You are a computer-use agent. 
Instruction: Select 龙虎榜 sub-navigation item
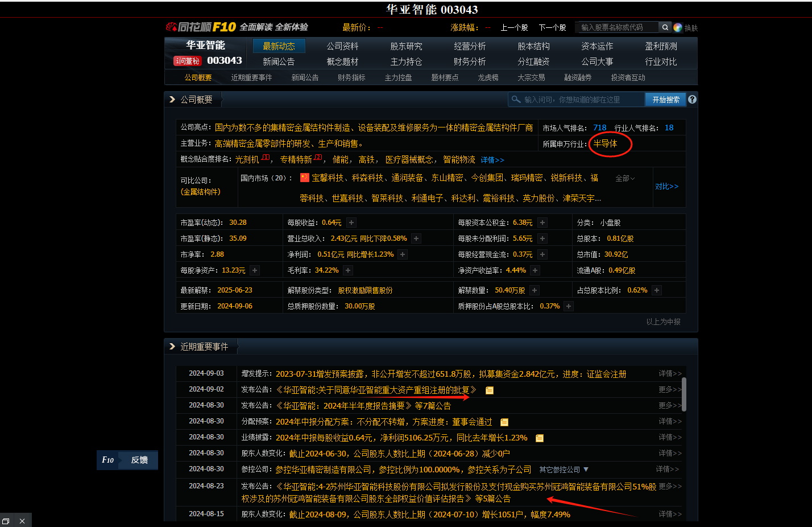click(x=488, y=77)
